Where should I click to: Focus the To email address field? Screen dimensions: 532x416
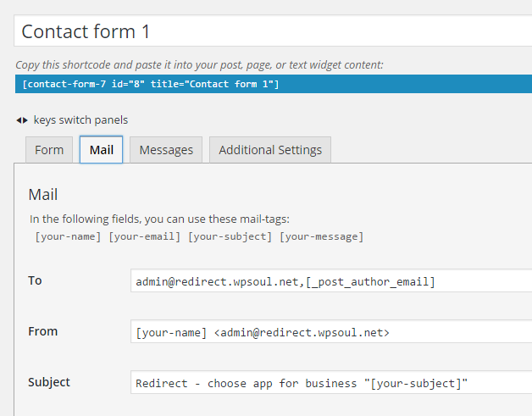coord(330,281)
